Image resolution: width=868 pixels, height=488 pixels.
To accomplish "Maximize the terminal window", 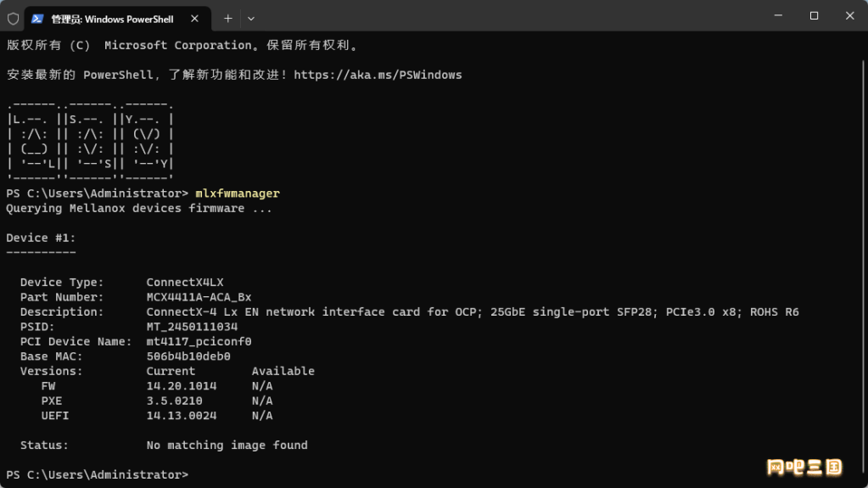I will pyautogui.click(x=814, y=15).
